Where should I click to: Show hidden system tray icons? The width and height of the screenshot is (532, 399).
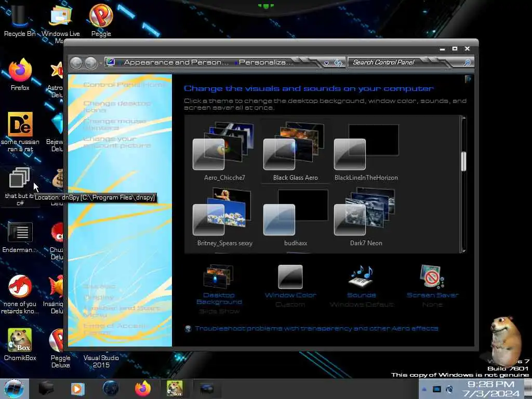[424, 389]
